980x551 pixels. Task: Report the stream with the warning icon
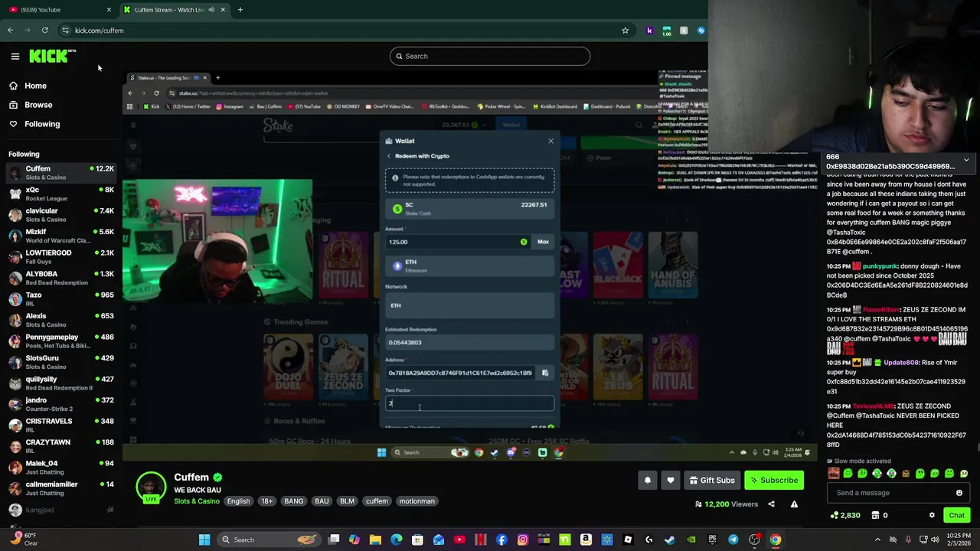tap(794, 504)
